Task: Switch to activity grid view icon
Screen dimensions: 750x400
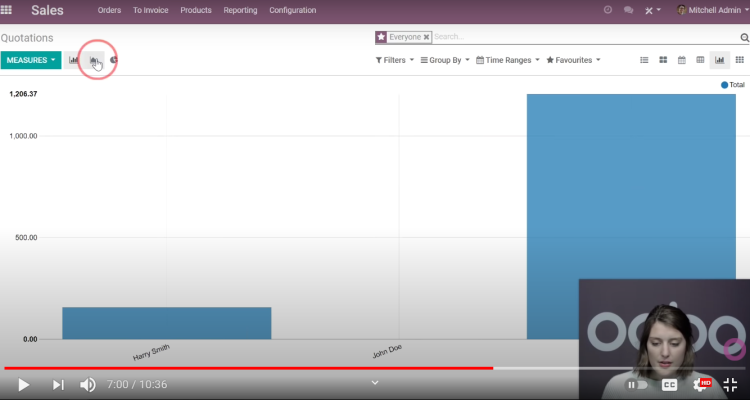Action: click(739, 60)
